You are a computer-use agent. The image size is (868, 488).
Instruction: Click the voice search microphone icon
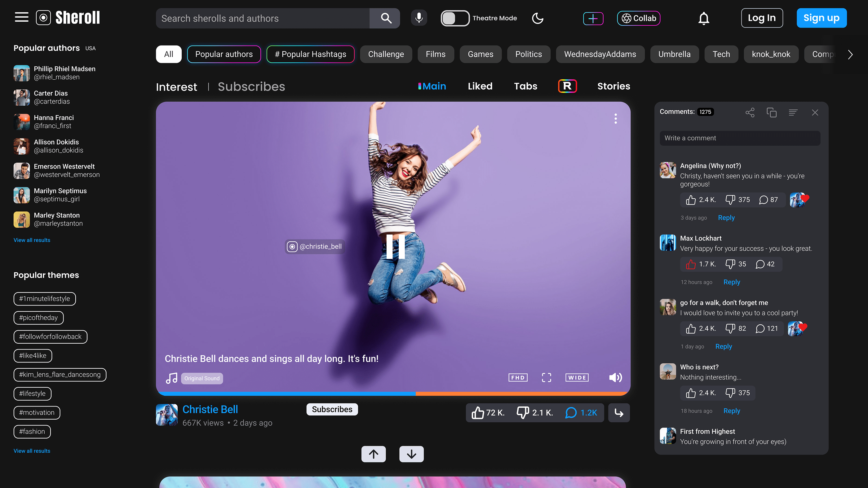pos(419,18)
